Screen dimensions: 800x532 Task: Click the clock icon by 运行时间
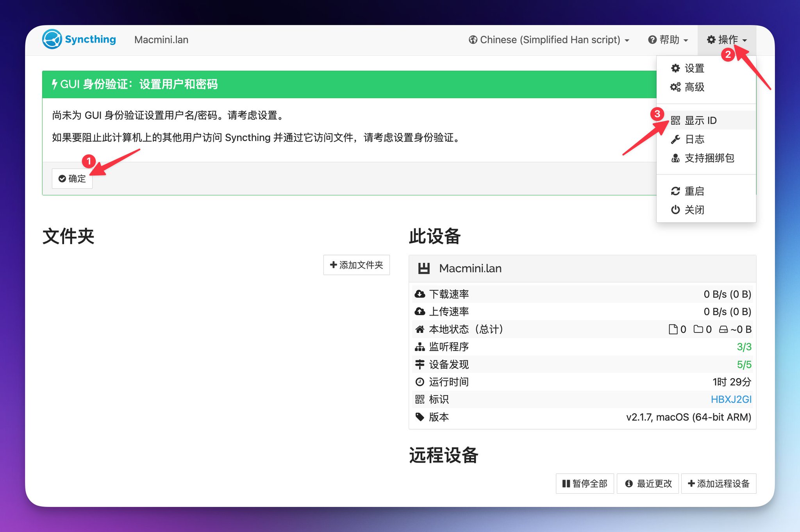pyautogui.click(x=420, y=382)
